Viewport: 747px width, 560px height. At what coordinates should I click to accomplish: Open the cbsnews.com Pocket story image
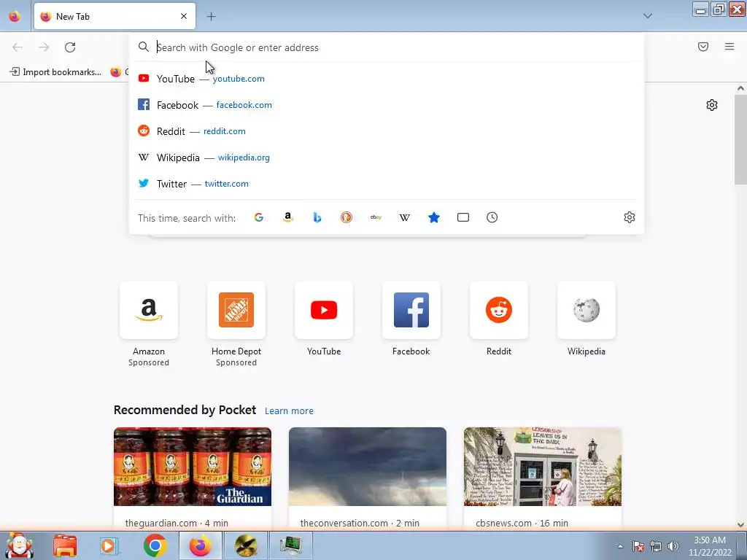pyautogui.click(x=543, y=467)
